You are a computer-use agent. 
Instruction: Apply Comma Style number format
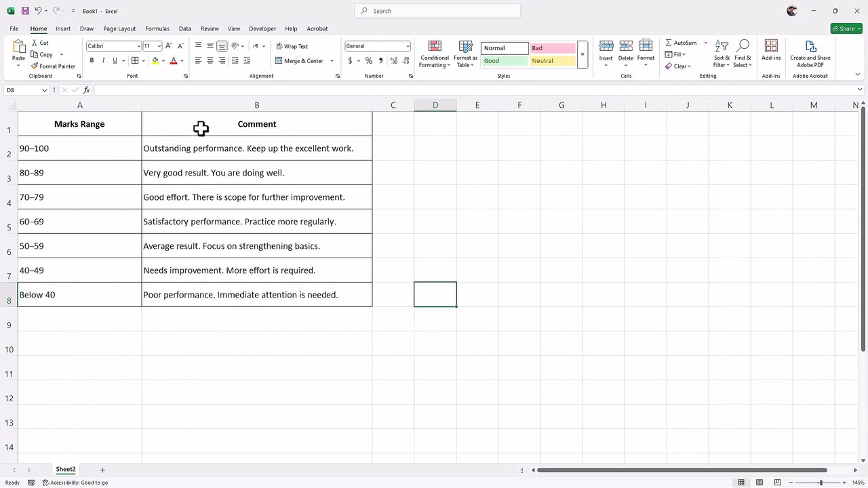380,60
